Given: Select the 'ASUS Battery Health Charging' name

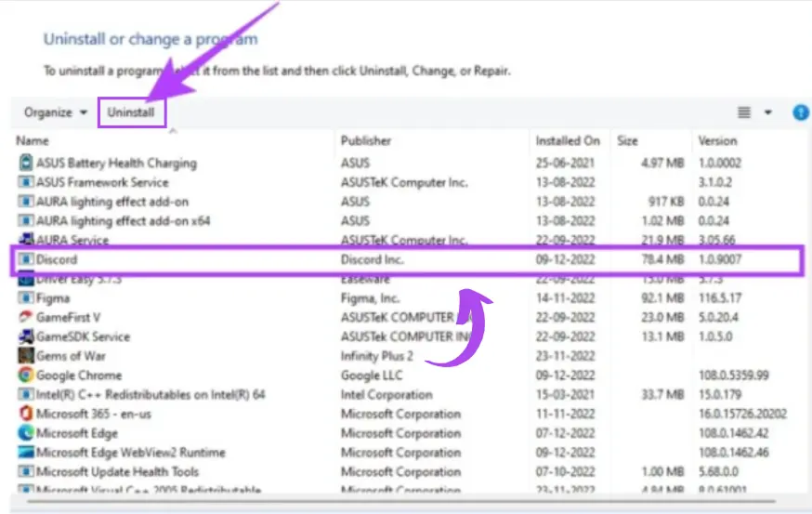Looking at the screenshot, I should point(116,164).
